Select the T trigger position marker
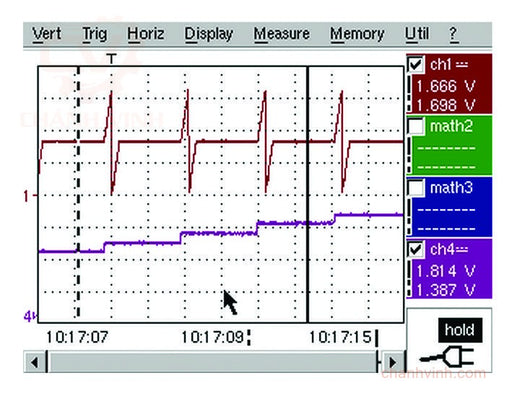 tap(112, 59)
